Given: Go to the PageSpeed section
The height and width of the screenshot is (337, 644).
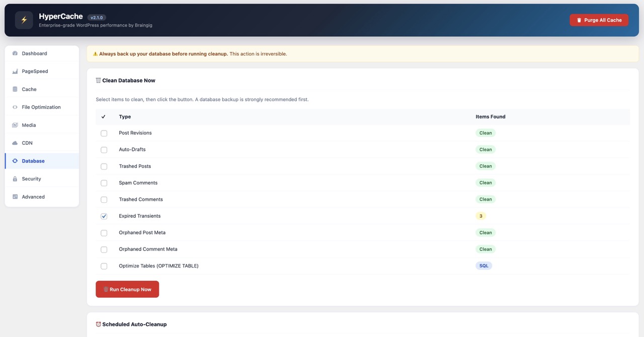Looking at the screenshot, I should pos(42,71).
